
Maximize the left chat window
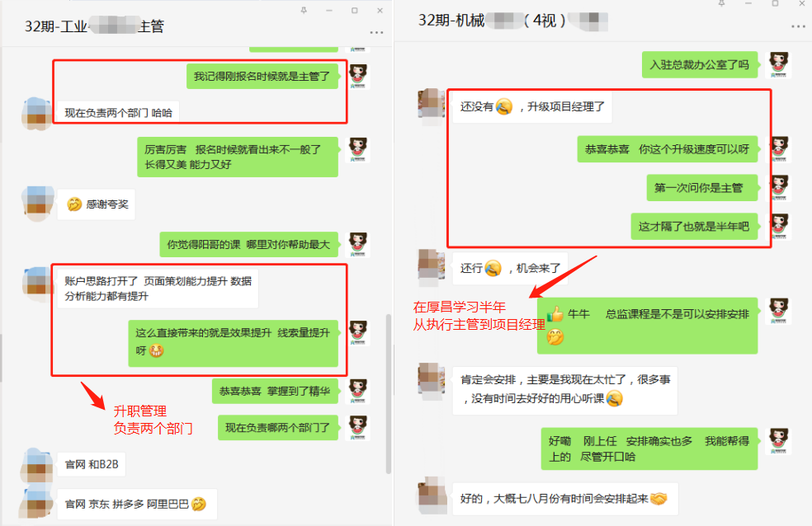click(355, 11)
